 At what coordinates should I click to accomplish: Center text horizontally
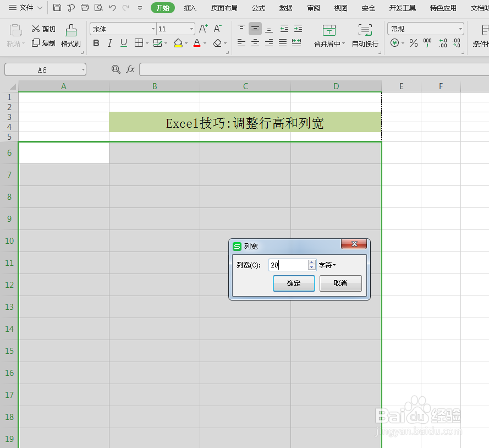click(255, 43)
